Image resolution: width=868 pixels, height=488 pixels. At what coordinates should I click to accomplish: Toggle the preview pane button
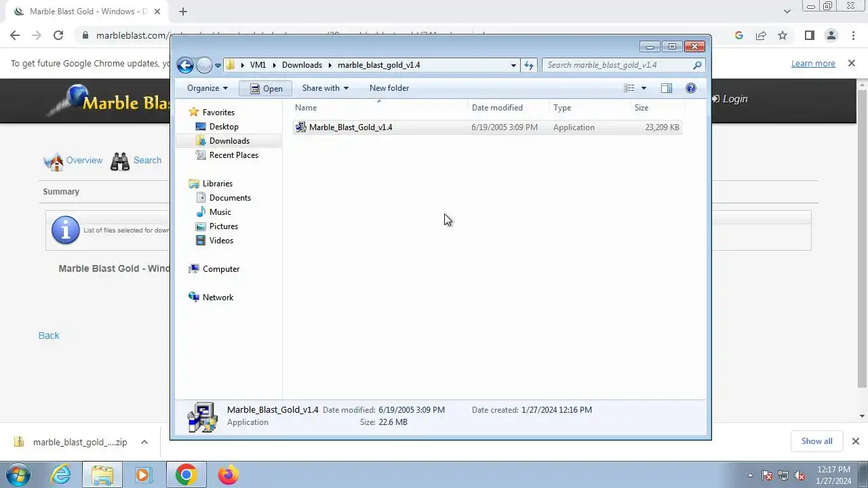click(667, 88)
